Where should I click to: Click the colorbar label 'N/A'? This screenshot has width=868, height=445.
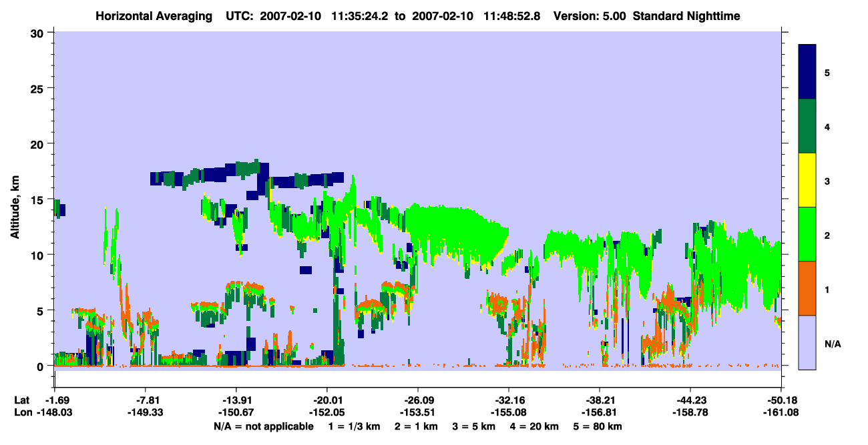(832, 344)
